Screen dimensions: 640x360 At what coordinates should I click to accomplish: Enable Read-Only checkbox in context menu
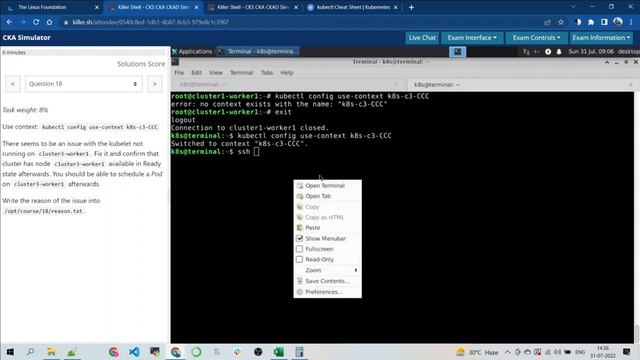(x=300, y=260)
